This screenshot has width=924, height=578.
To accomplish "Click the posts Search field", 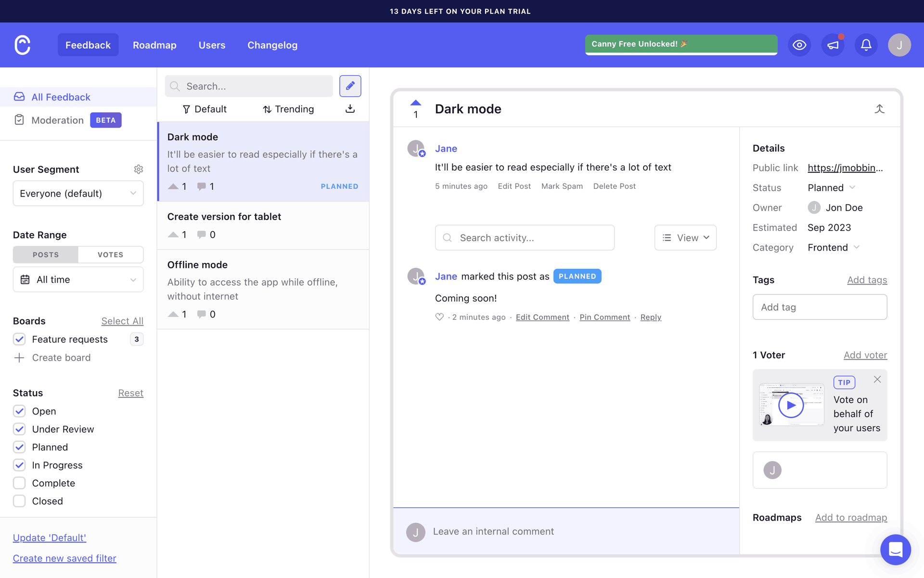I will point(249,86).
